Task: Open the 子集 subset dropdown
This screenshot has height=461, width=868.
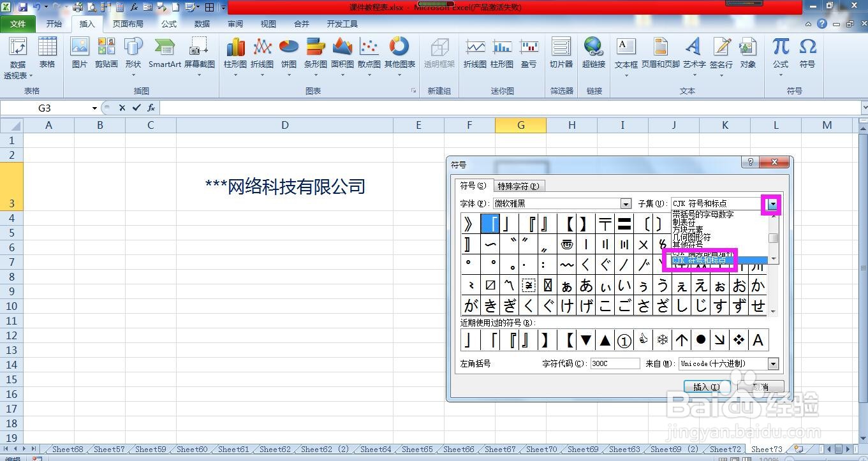Action: (x=772, y=203)
